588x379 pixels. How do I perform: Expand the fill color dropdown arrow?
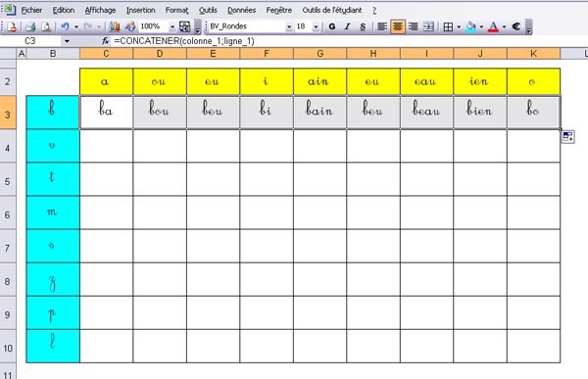pyautogui.click(x=481, y=26)
